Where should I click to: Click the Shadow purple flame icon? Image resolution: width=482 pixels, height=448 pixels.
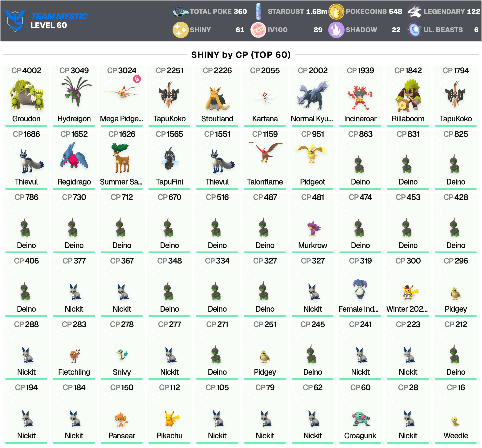pos(336,30)
